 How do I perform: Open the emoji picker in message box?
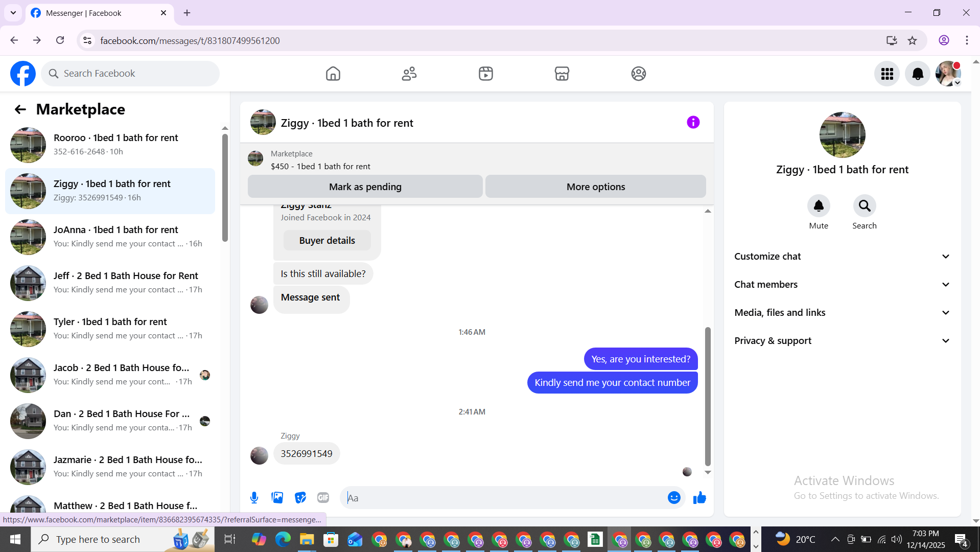point(674,498)
